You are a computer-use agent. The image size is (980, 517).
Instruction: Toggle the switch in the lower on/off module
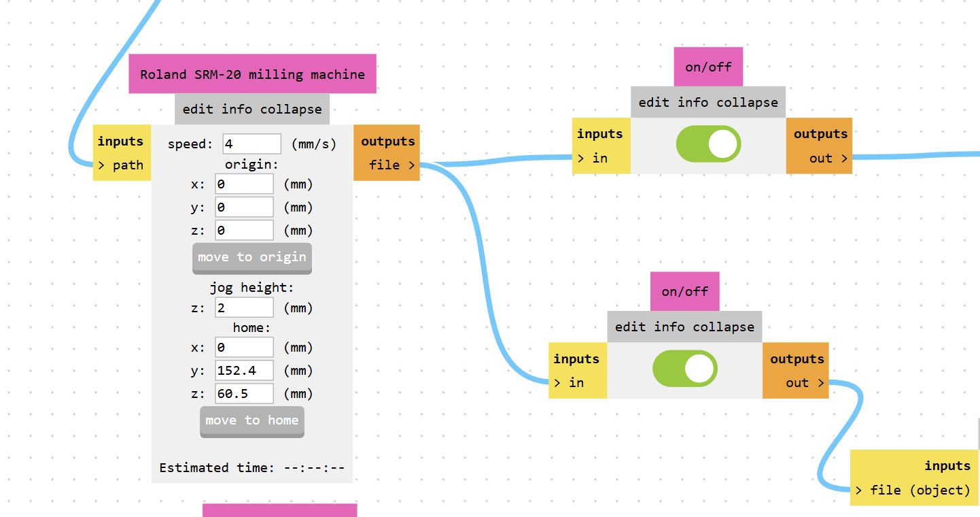pyautogui.click(x=685, y=369)
